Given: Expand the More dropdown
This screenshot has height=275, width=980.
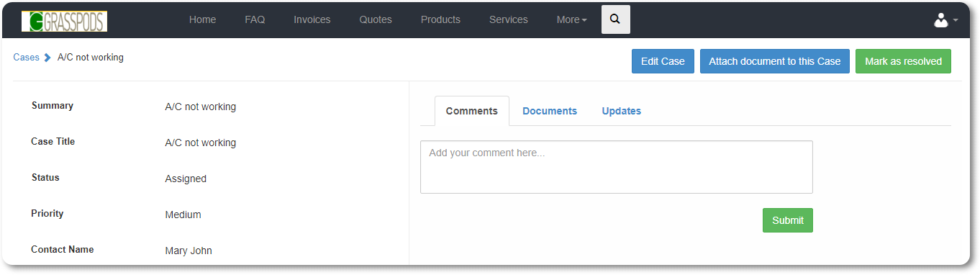Looking at the screenshot, I should coord(571,19).
